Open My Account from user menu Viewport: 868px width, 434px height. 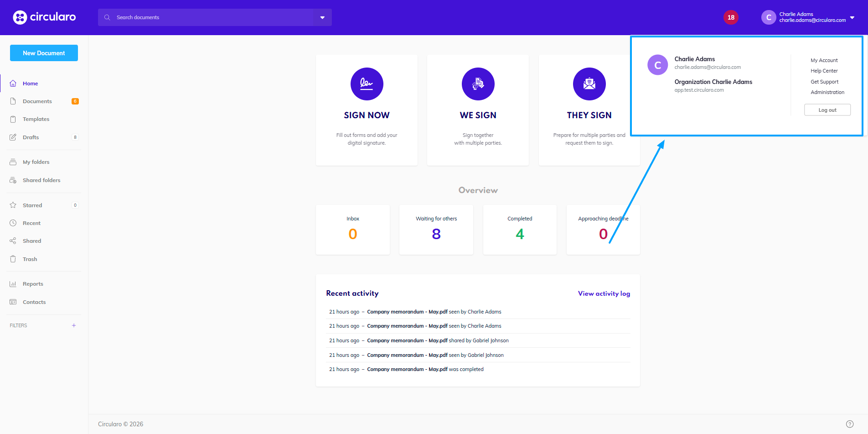[x=824, y=60]
